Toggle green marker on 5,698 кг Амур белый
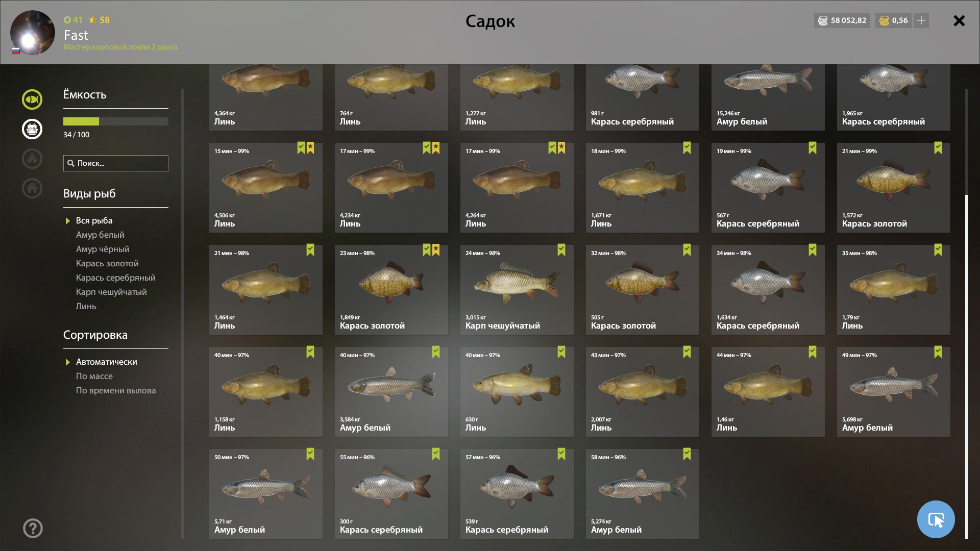This screenshot has height=551, width=980. [938, 352]
